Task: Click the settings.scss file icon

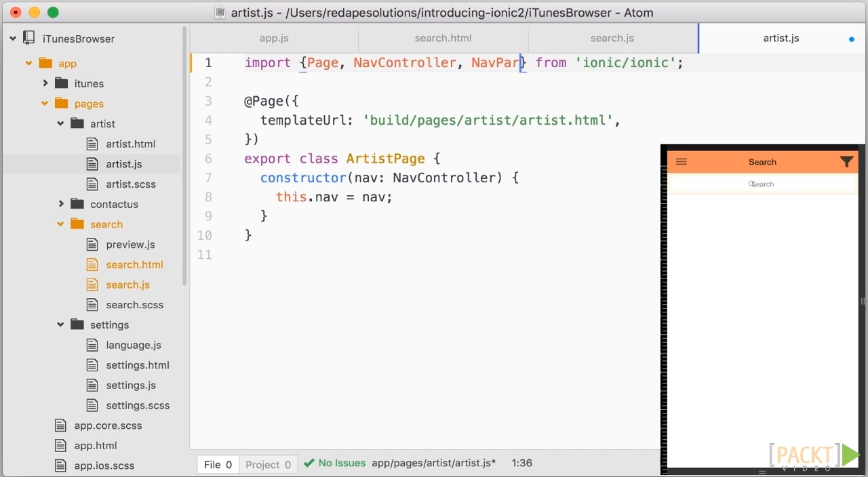Action: (93, 405)
